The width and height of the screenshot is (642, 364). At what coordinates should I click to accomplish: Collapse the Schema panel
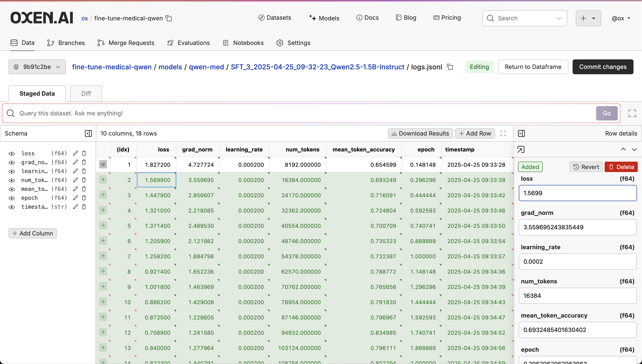click(x=88, y=133)
